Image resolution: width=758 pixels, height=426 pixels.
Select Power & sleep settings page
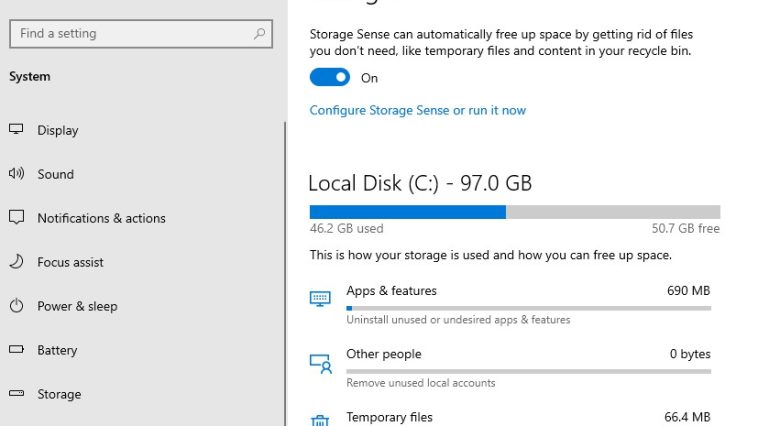[x=77, y=306]
